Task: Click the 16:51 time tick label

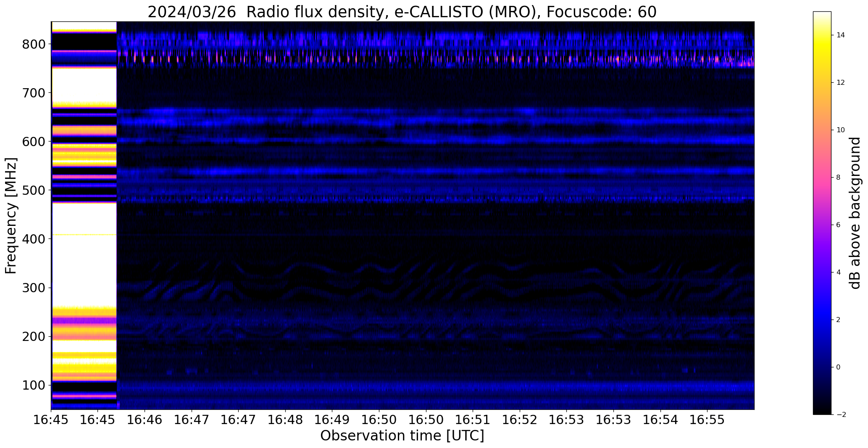Action: point(473,420)
